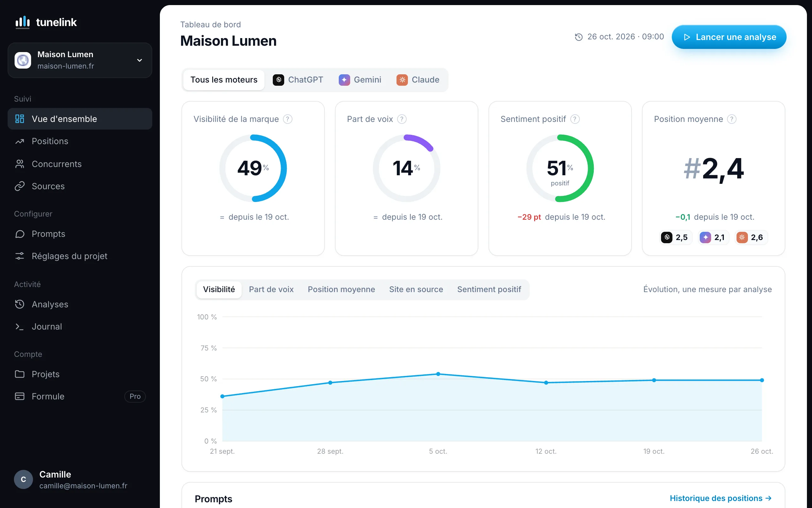812x508 pixels.
Task: Switch the chart to Site en source
Action: click(x=416, y=289)
